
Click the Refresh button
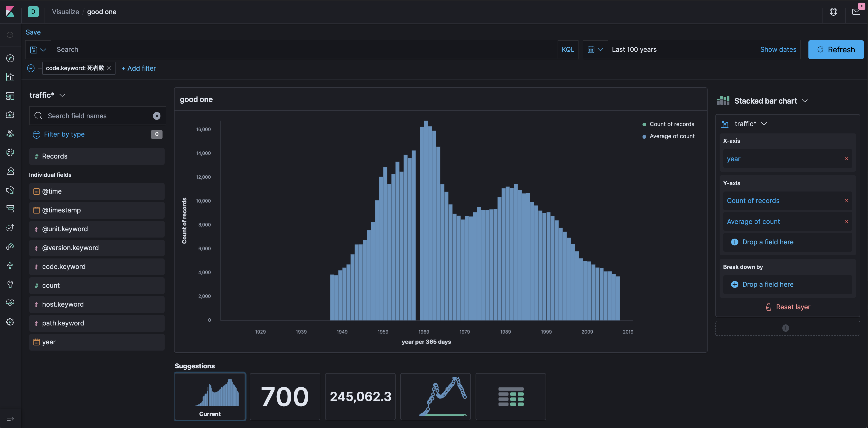click(836, 50)
